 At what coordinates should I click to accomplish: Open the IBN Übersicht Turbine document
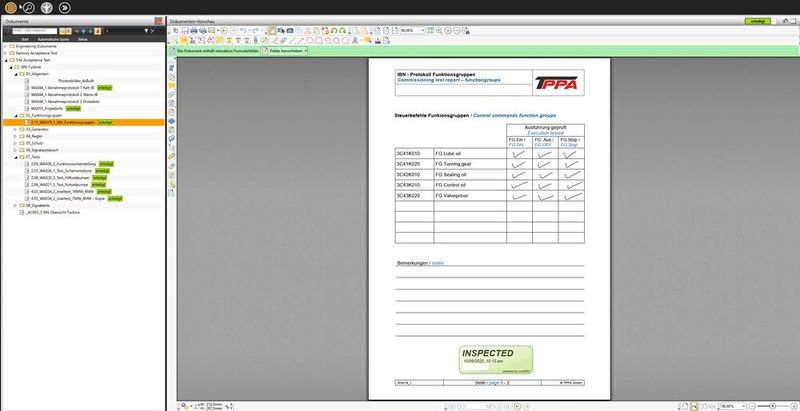pos(53,212)
